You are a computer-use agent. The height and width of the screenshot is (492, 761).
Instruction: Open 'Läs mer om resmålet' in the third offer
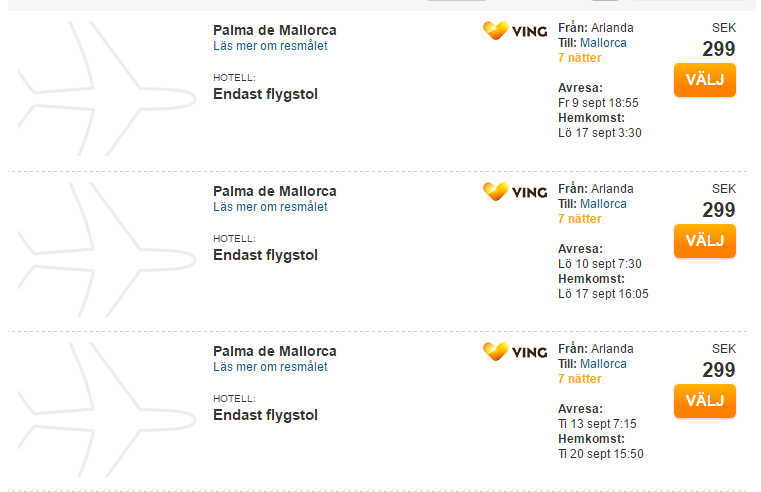[270, 367]
